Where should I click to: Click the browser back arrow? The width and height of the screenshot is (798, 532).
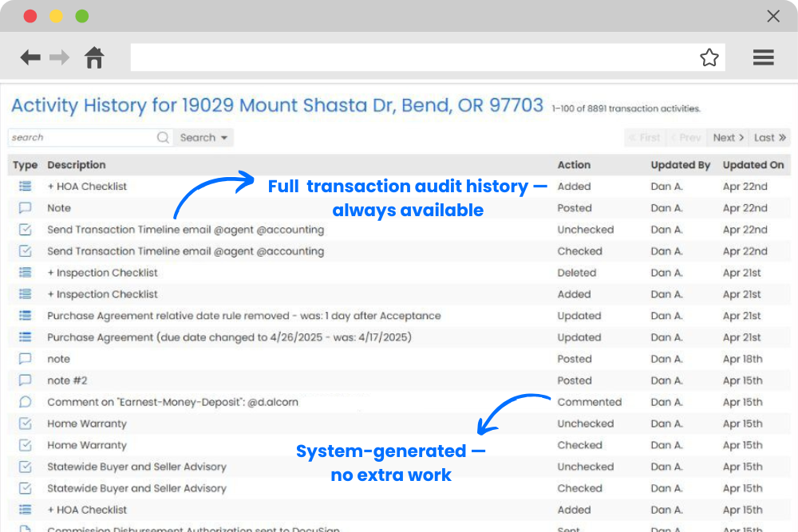click(x=30, y=57)
